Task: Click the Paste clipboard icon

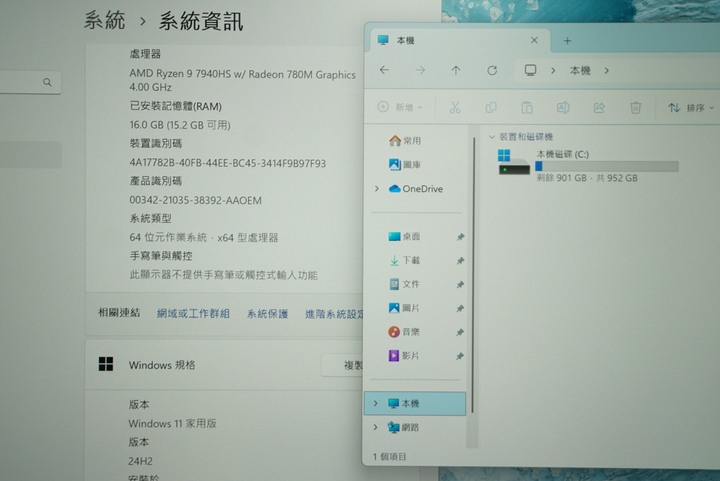Action: pos(527,107)
